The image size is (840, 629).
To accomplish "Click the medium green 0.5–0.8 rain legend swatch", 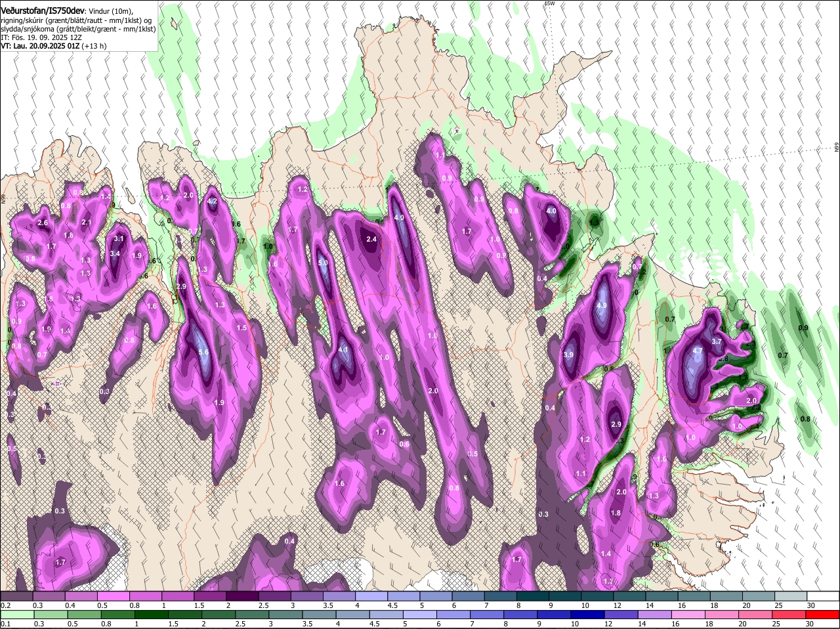I will point(84,615).
